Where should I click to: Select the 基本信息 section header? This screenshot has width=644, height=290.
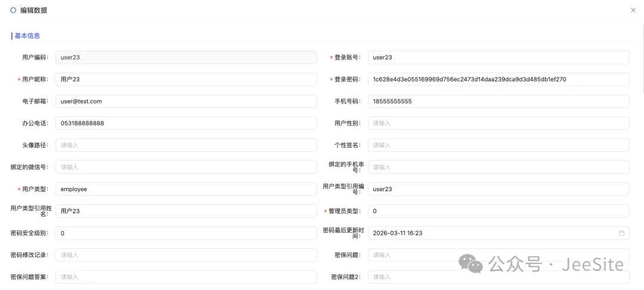27,36
